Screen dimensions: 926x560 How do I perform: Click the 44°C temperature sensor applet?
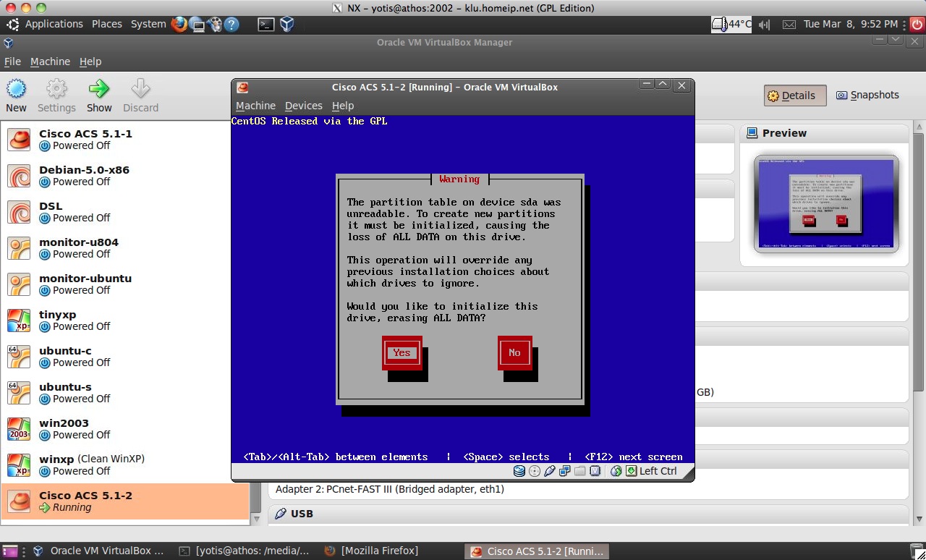(x=731, y=24)
